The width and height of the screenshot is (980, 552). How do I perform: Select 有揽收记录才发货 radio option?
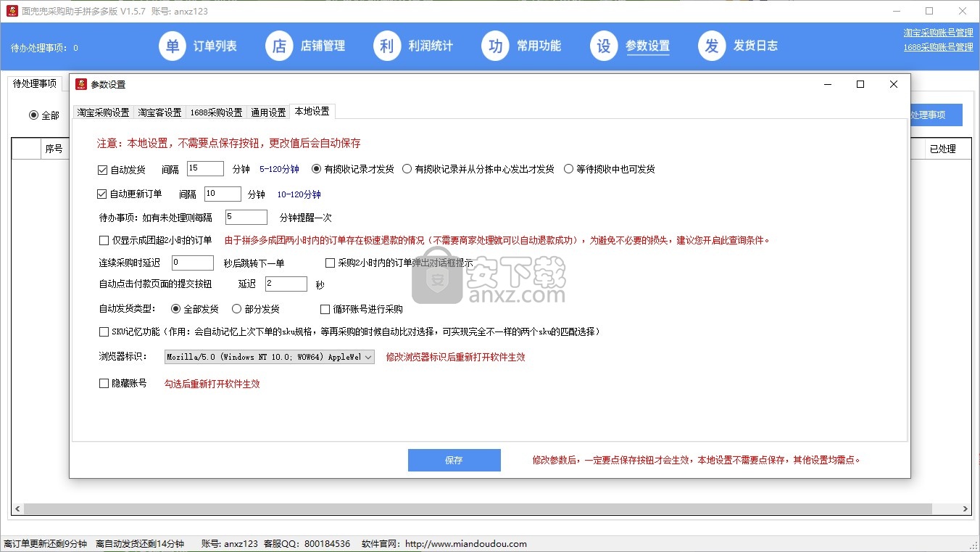point(317,169)
